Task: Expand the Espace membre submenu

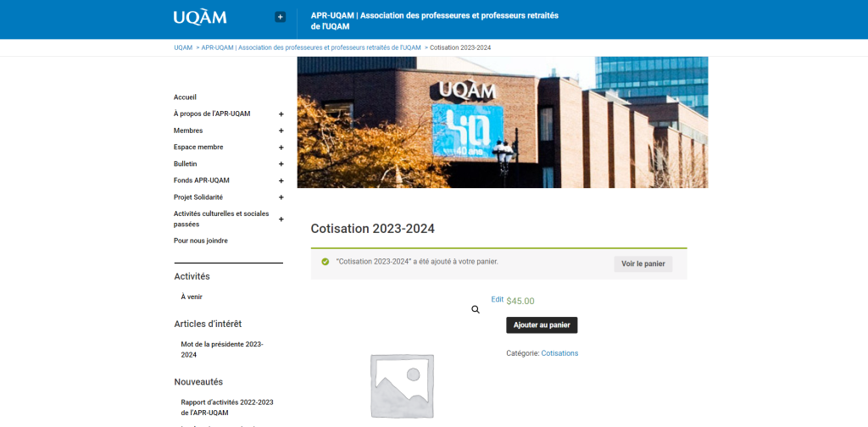Action: (281, 147)
